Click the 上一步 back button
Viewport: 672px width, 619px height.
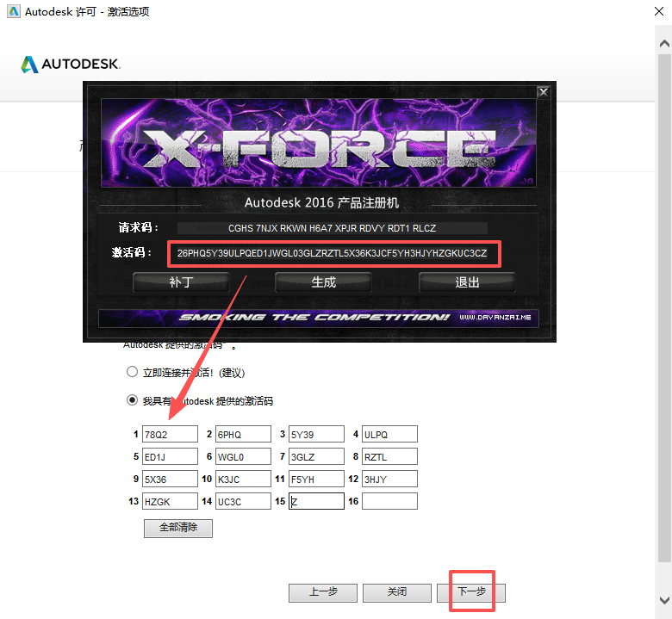pyautogui.click(x=323, y=592)
